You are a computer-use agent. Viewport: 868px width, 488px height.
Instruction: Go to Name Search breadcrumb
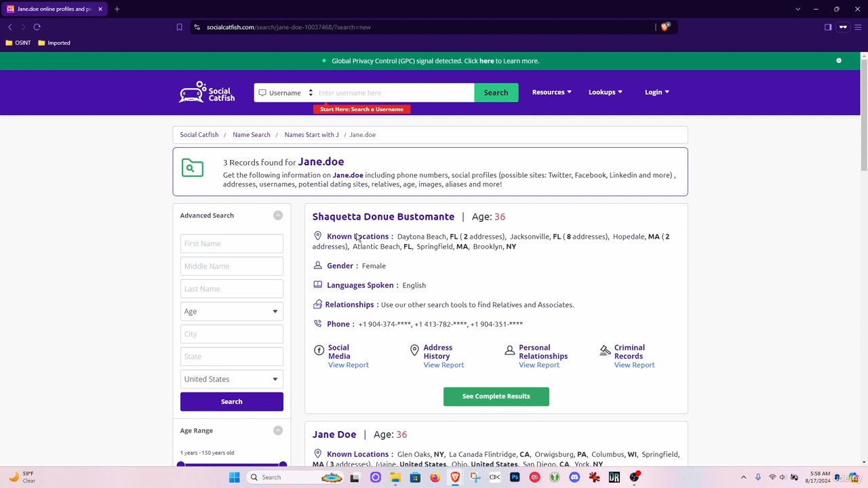(x=252, y=135)
